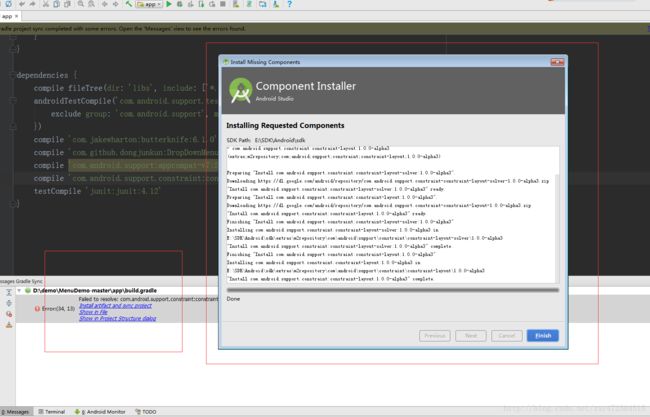Click the Undo arrow in the toolbar

[21, 4]
